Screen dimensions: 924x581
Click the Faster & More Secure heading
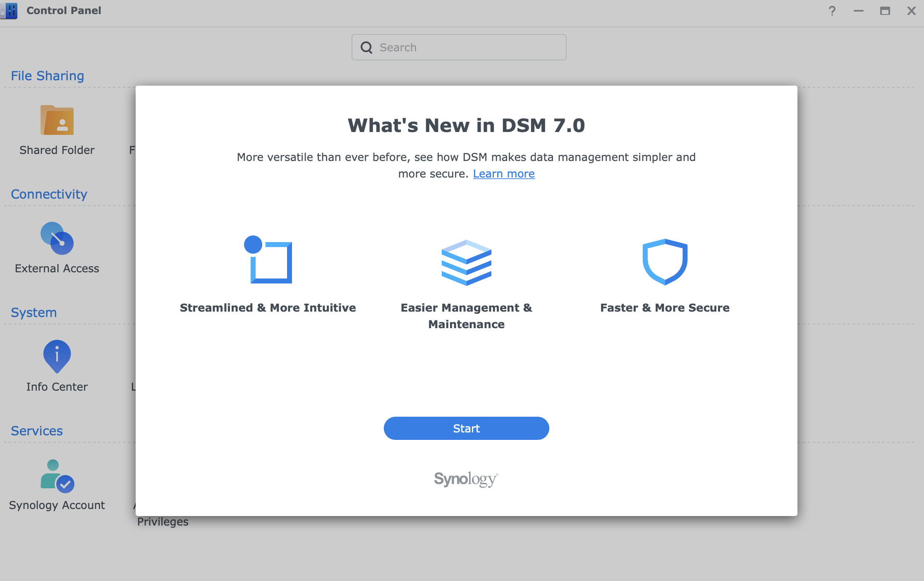coord(665,307)
